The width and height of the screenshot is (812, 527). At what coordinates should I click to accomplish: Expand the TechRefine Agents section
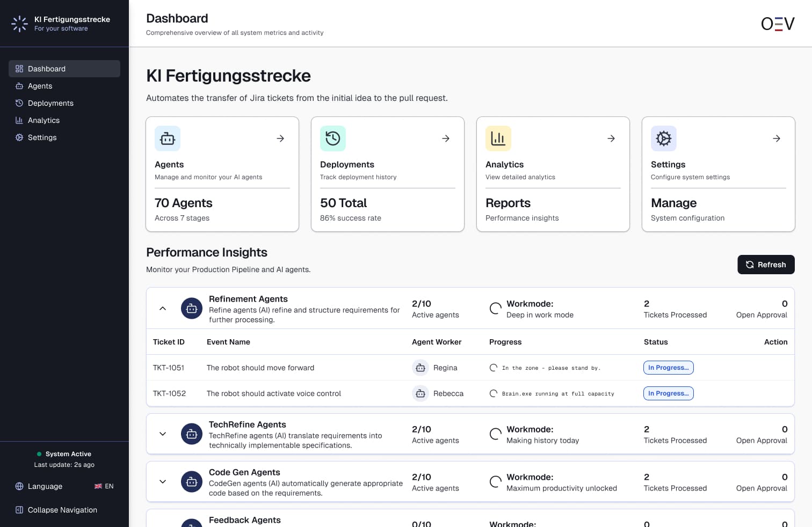click(163, 434)
